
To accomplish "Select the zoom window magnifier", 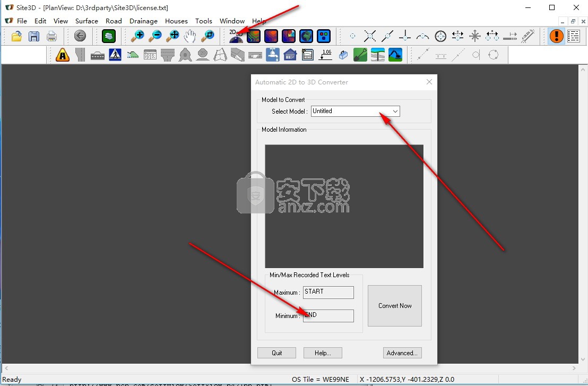I will [x=207, y=36].
